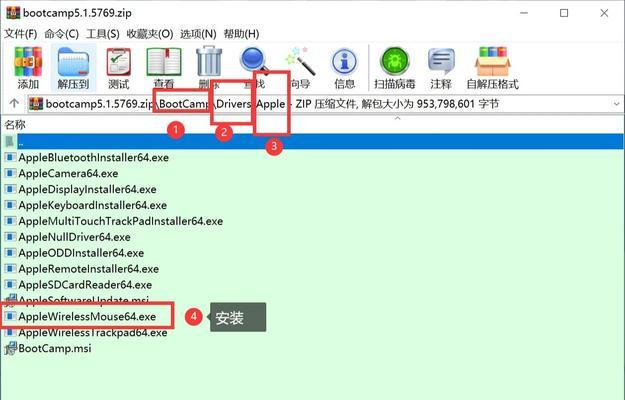
Task: Click the exe icon beside AppleSDCardReader64.exe
Action: [10, 285]
